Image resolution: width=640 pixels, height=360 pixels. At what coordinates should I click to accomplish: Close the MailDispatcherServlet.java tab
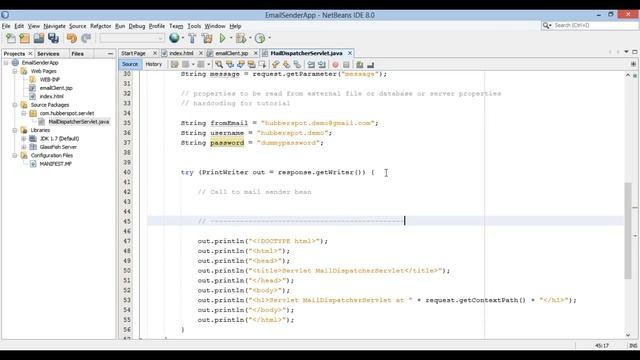pyautogui.click(x=350, y=53)
